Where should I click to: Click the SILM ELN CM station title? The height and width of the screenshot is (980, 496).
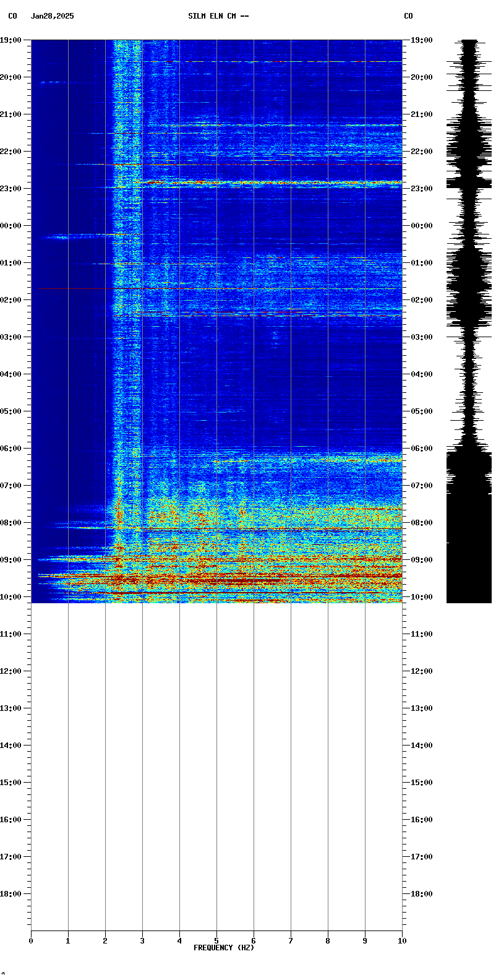(218, 16)
